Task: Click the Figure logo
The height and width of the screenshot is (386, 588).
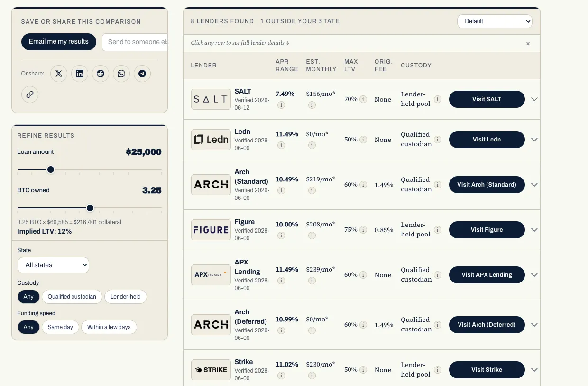Action: click(211, 230)
